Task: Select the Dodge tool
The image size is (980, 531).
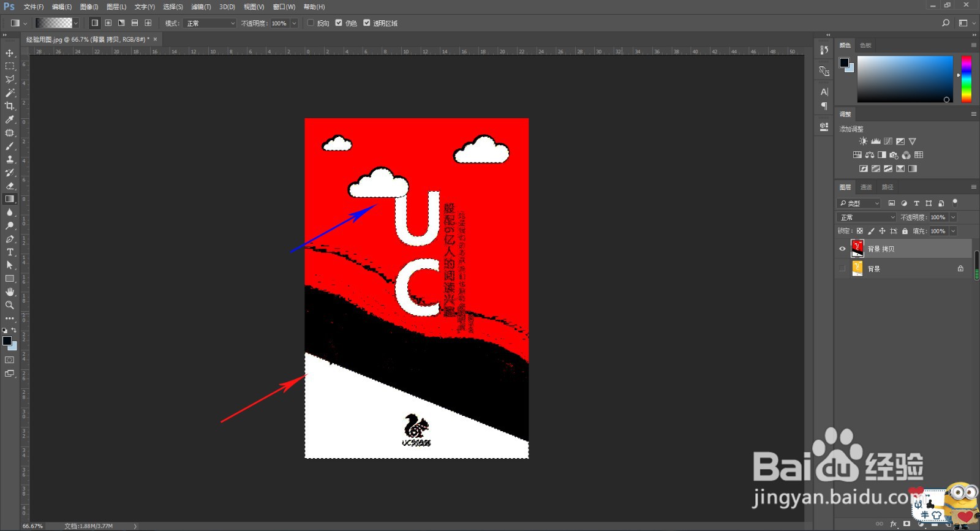Action: (x=10, y=226)
